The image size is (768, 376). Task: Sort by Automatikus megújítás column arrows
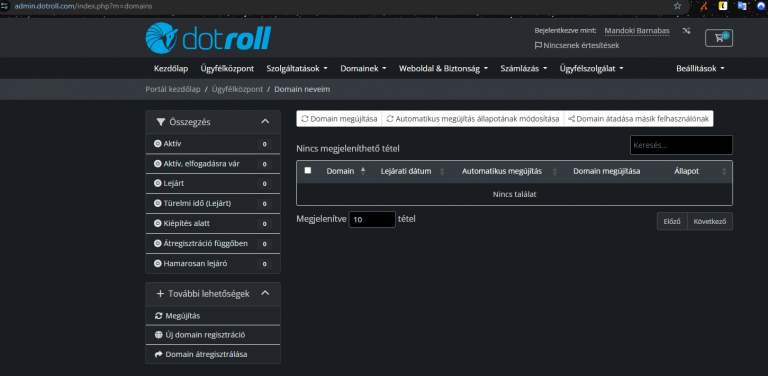(x=555, y=171)
